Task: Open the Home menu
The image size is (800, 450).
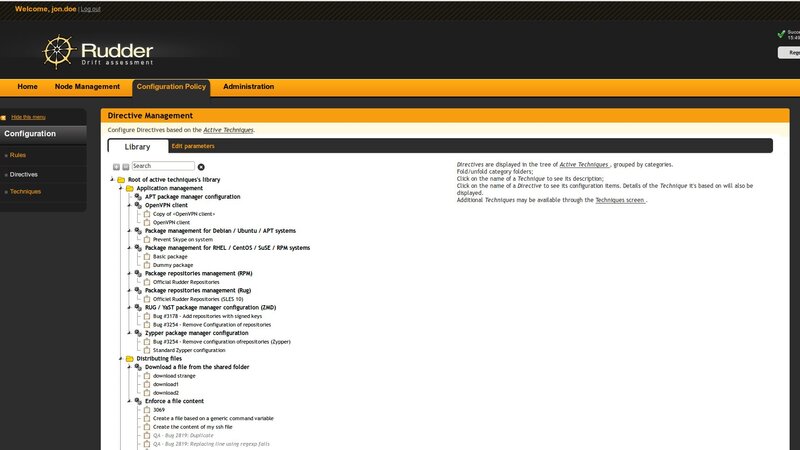Action: [28, 87]
